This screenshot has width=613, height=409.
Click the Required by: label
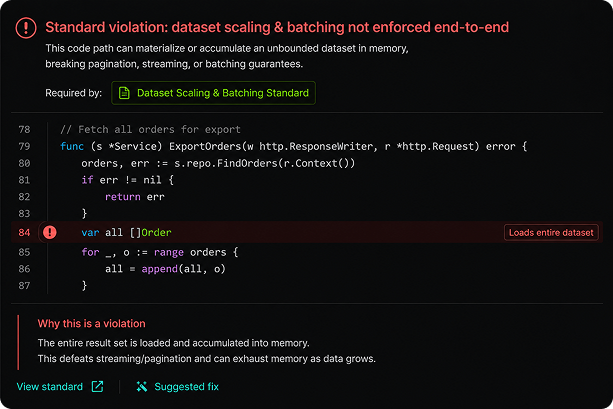[x=73, y=93]
